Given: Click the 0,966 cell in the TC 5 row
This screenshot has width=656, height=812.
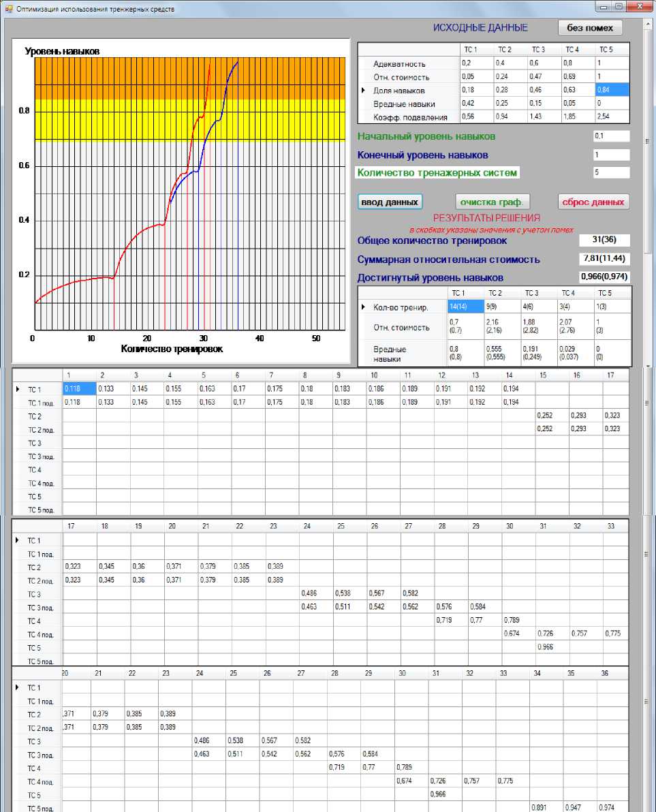Looking at the screenshot, I should 552,647.
